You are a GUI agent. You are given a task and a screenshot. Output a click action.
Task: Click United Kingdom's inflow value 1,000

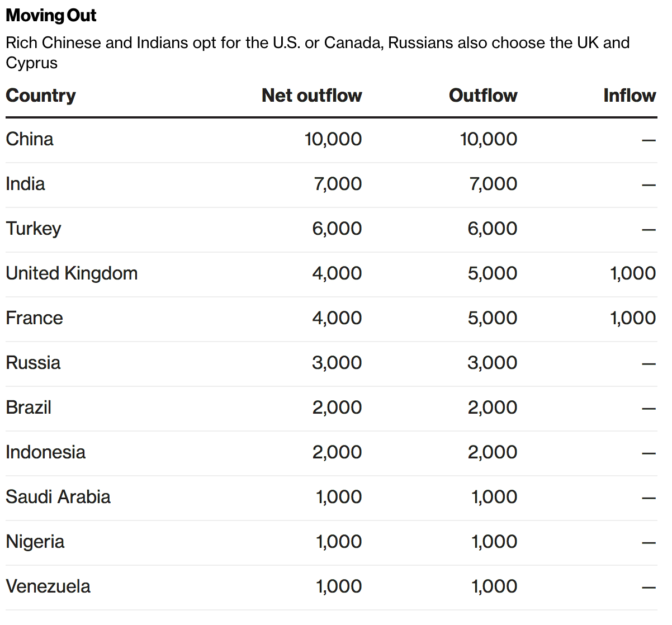(x=633, y=273)
